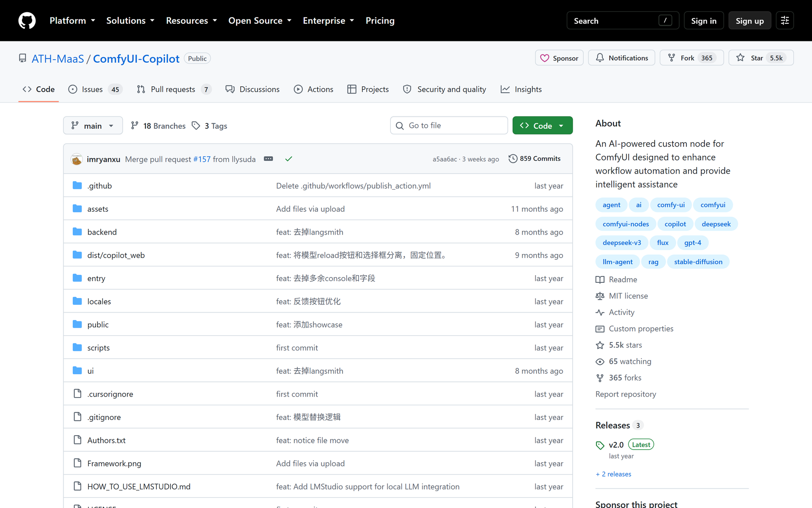Switch to the Issues tab
812x508 pixels.
click(x=95, y=89)
